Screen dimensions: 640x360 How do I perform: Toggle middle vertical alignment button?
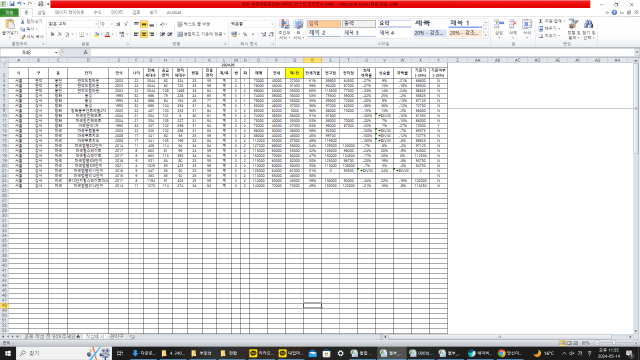(x=144, y=24)
